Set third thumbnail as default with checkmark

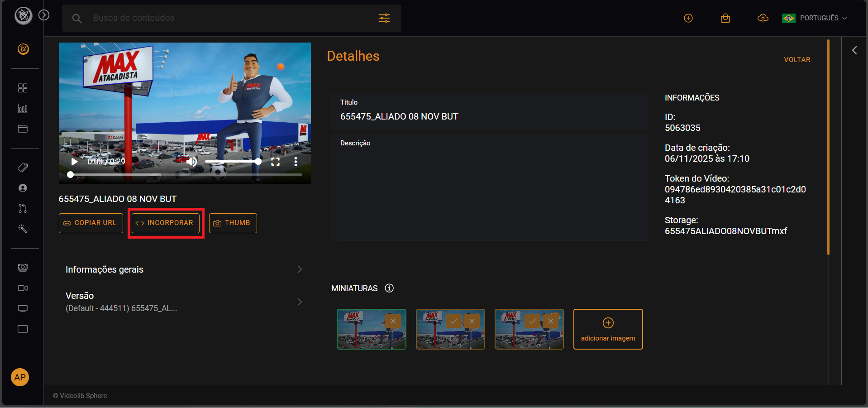(533, 321)
